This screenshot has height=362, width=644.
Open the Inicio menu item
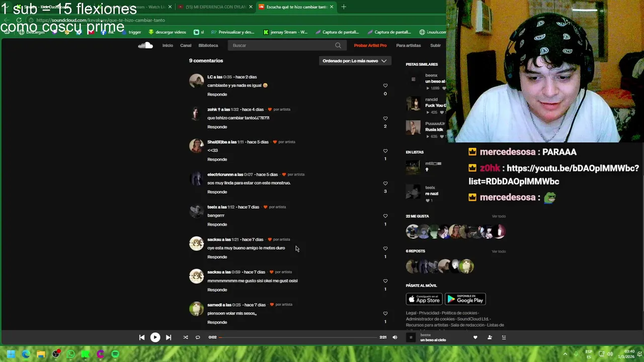(x=168, y=45)
